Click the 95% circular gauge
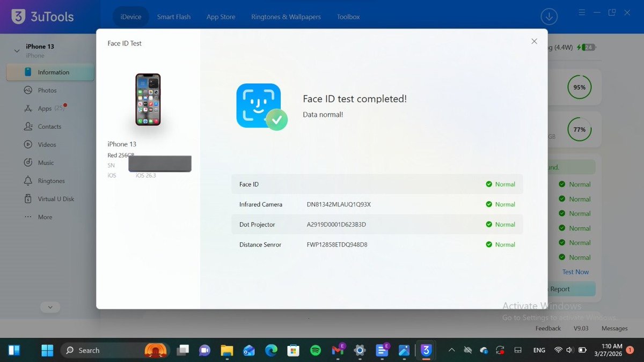The image size is (644, 362). 579,87
